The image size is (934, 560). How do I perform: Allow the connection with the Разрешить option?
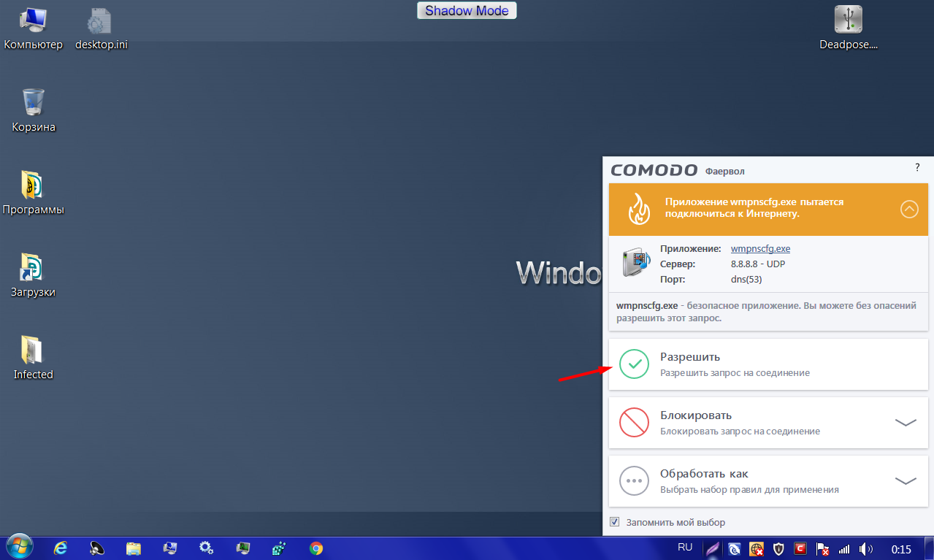point(768,364)
